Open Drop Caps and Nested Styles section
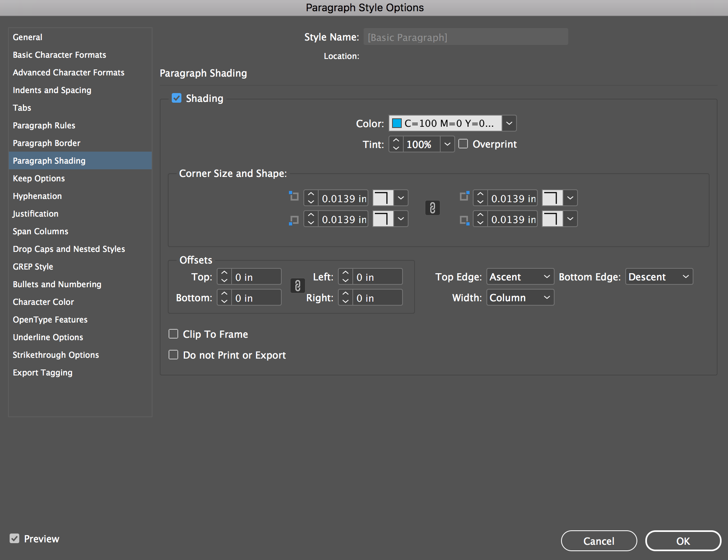The image size is (728, 560). pos(69,249)
